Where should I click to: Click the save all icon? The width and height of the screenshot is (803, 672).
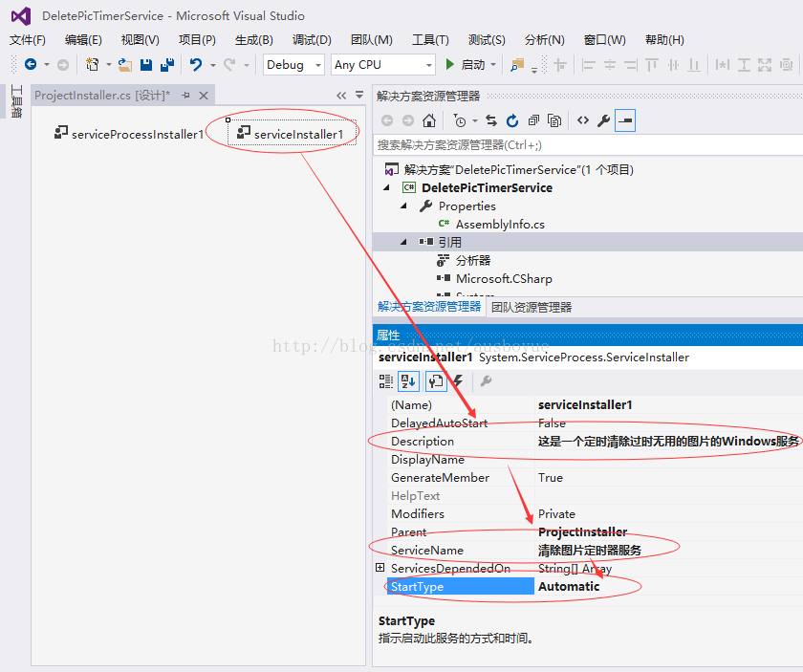pyautogui.click(x=167, y=65)
